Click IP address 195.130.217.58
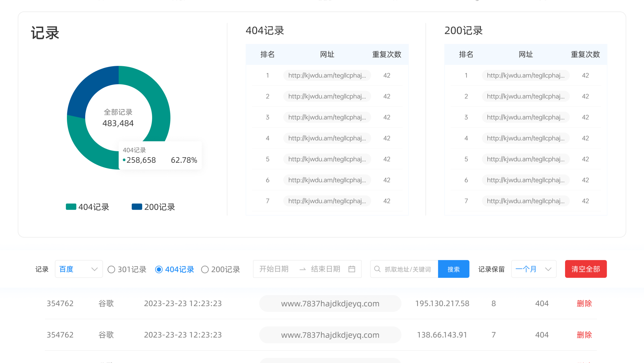 pos(442,303)
